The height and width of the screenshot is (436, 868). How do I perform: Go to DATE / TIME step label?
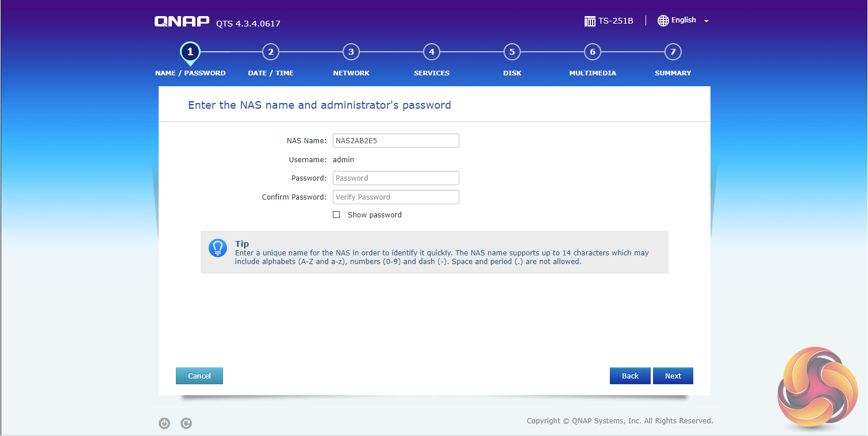[271, 73]
